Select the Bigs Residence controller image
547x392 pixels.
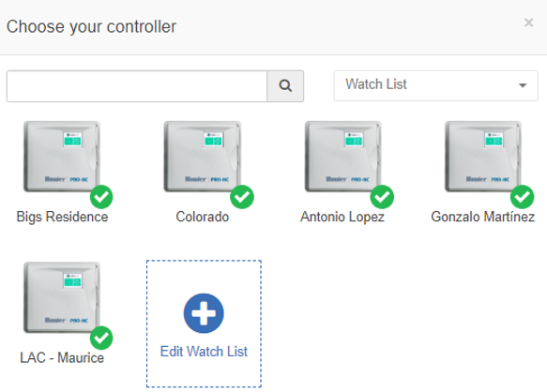point(62,157)
